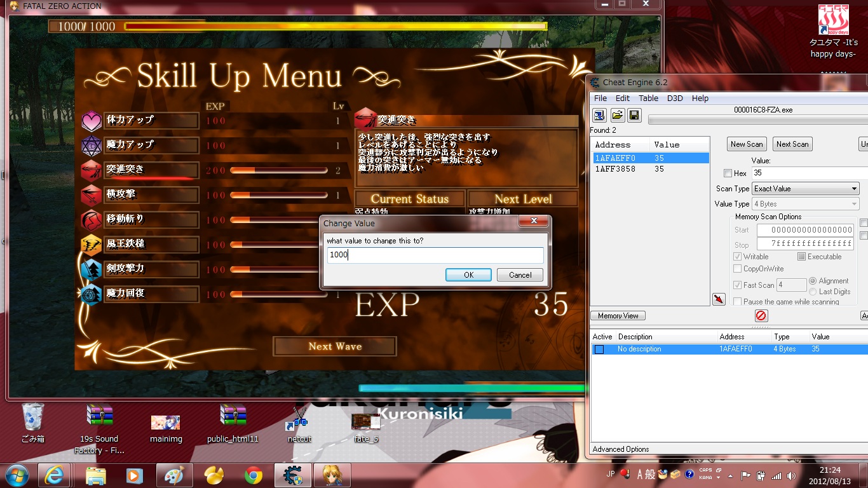Screen dimensions: 868x488
Task: Click the Next Scan button
Action: click(x=792, y=144)
